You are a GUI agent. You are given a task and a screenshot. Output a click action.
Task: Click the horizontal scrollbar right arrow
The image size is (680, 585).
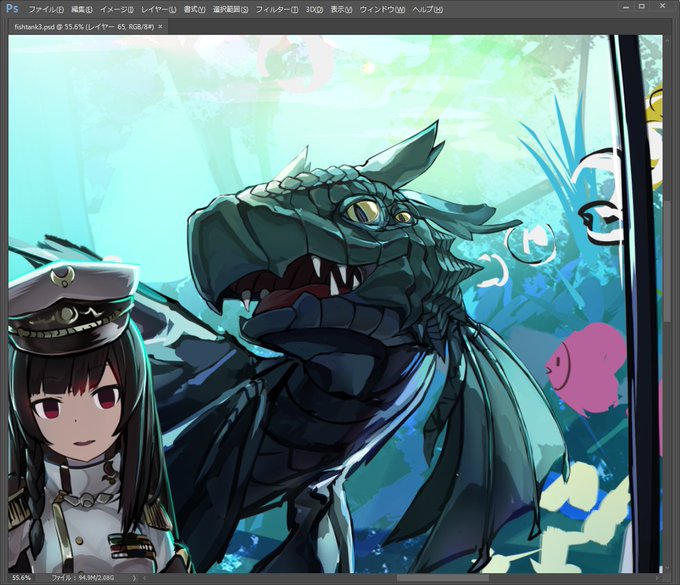[658, 578]
